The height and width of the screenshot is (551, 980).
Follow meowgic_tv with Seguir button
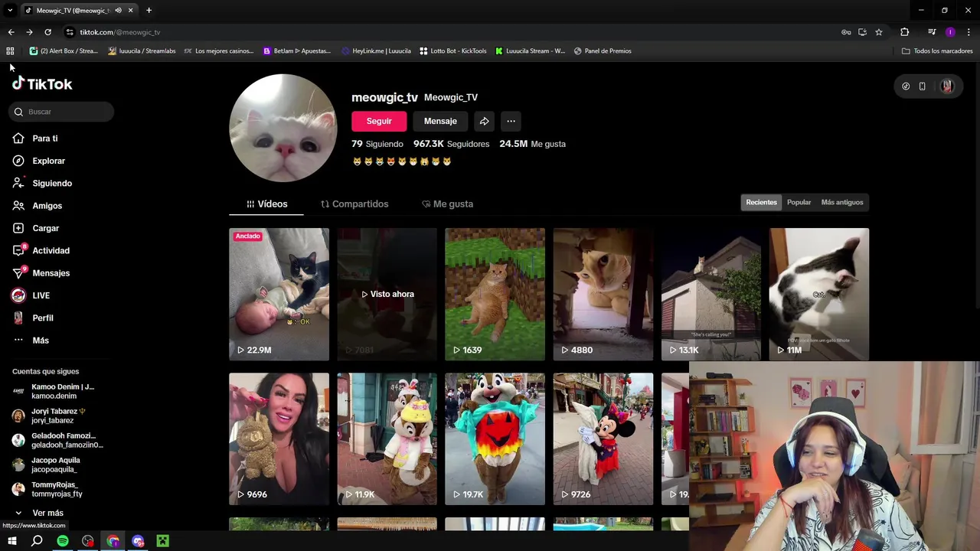379,121
